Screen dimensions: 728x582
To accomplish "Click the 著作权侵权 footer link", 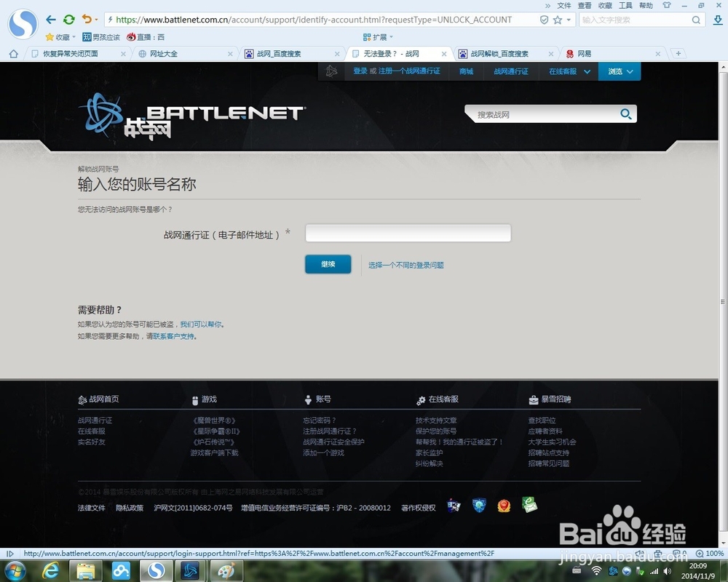I will (x=419, y=508).
